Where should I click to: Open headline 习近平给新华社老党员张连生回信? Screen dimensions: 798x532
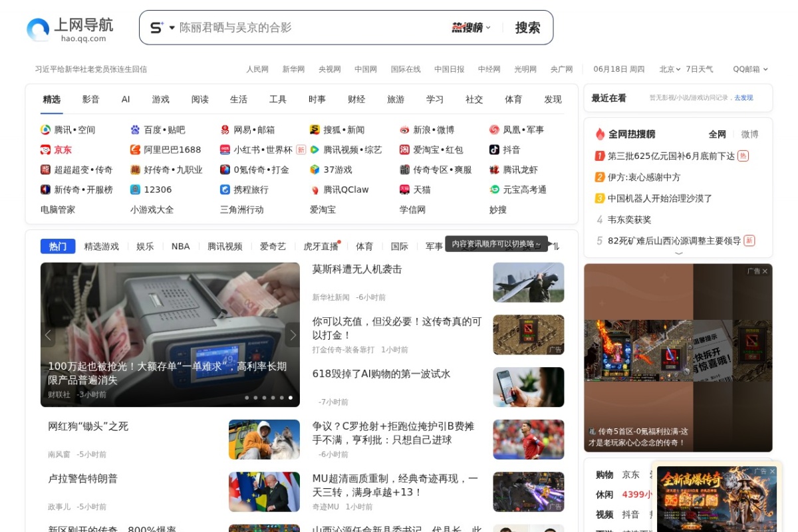91,69
